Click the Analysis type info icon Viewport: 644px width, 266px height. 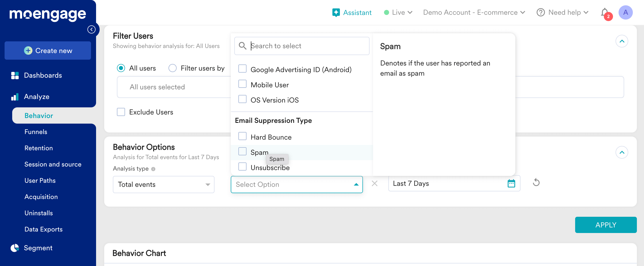click(x=153, y=169)
